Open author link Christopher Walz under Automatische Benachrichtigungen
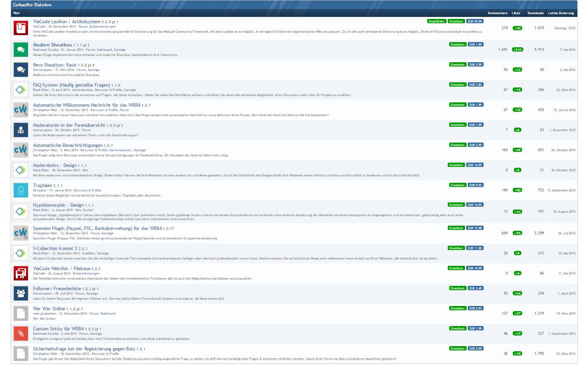The height and width of the screenshot is (367, 588). [x=45, y=150]
